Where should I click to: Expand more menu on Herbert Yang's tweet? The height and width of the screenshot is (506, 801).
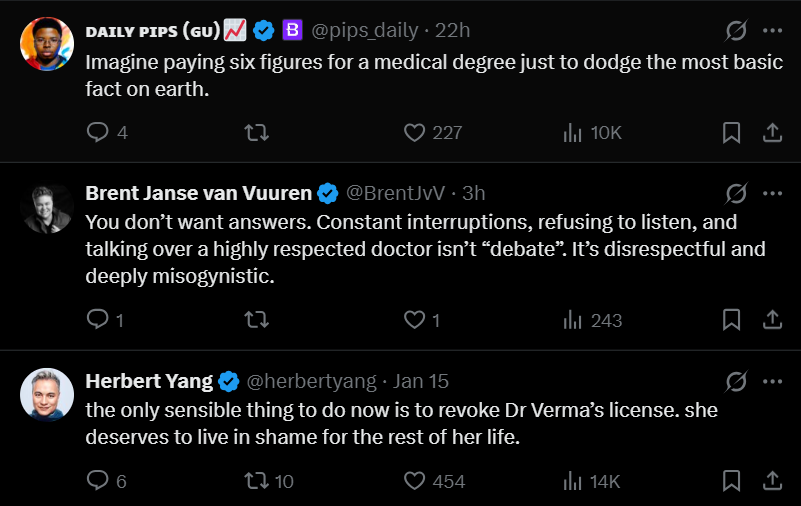coord(772,381)
